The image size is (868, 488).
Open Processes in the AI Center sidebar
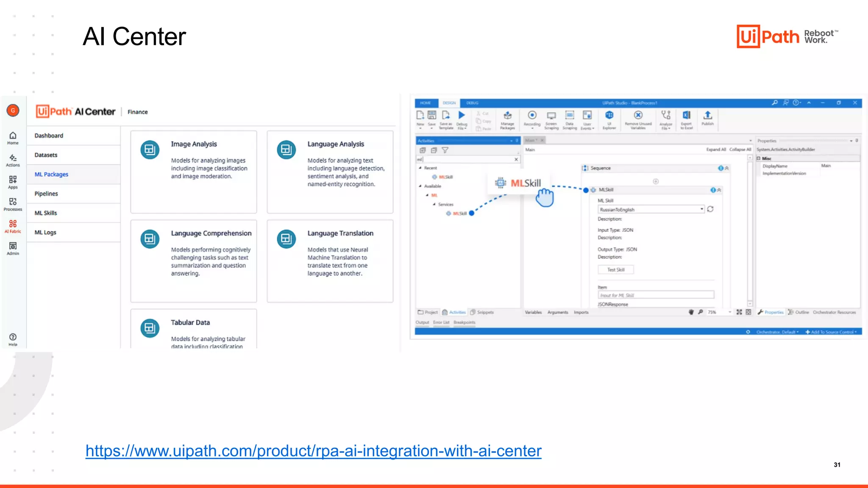tap(13, 204)
